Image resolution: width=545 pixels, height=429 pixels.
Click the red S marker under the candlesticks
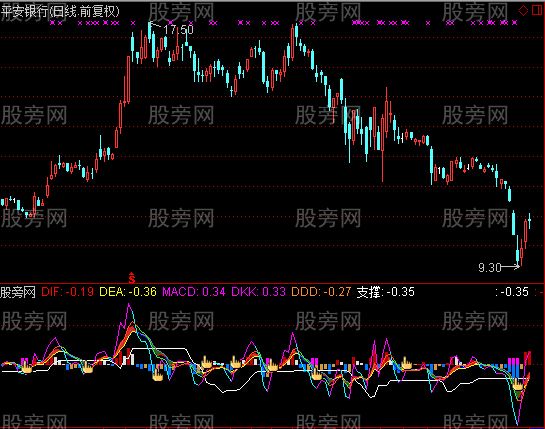click(131, 277)
